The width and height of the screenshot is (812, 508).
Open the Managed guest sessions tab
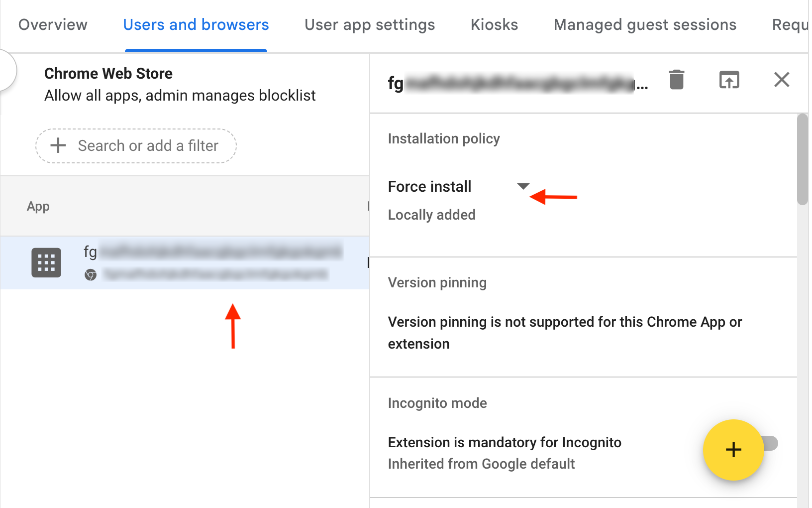click(645, 24)
